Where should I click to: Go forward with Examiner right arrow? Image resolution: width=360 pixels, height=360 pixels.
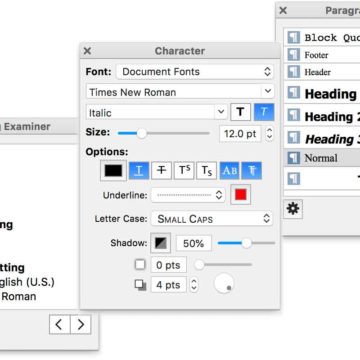coord(81,324)
